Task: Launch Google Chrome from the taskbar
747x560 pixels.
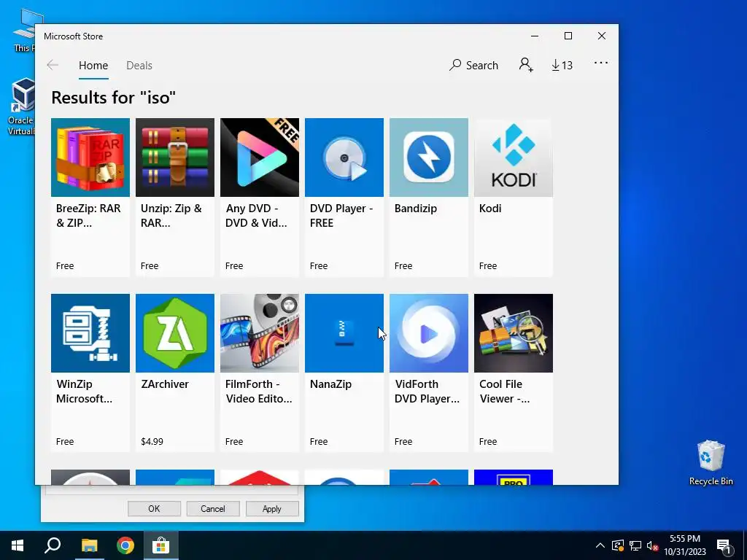Action: 125,545
